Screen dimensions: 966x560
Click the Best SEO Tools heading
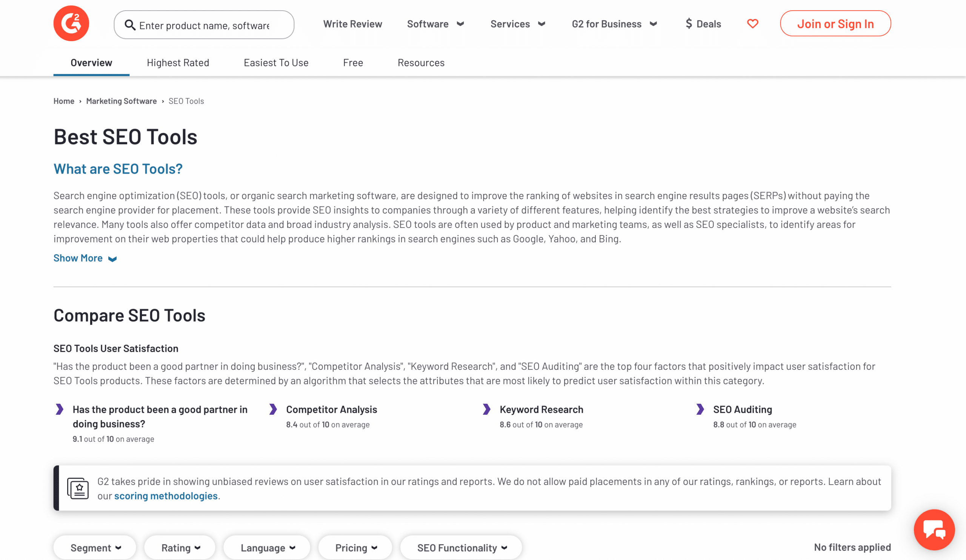(x=125, y=137)
